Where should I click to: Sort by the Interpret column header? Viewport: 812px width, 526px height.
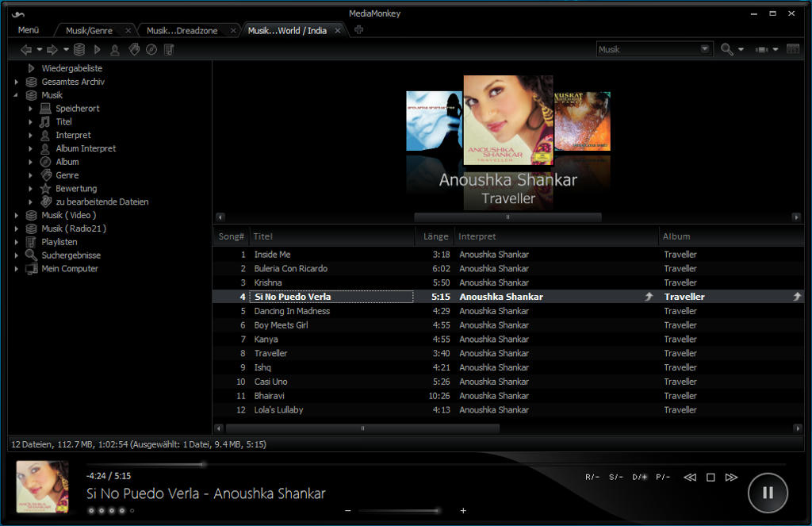(x=556, y=236)
